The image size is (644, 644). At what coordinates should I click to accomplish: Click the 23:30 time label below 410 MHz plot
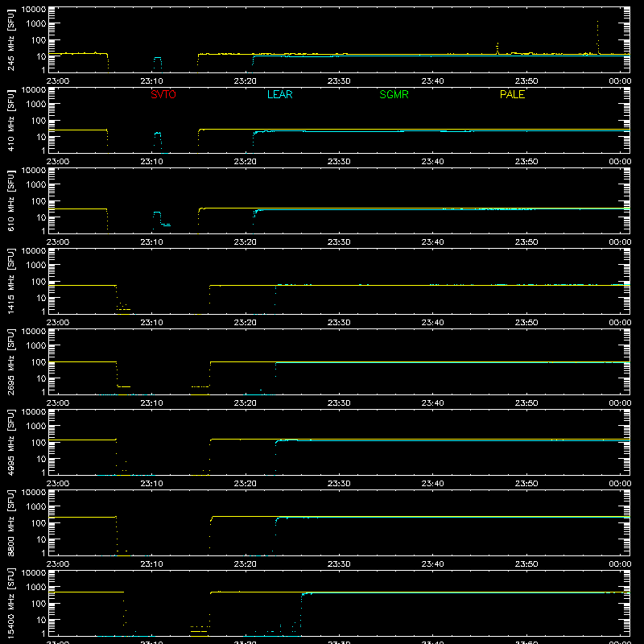point(339,162)
